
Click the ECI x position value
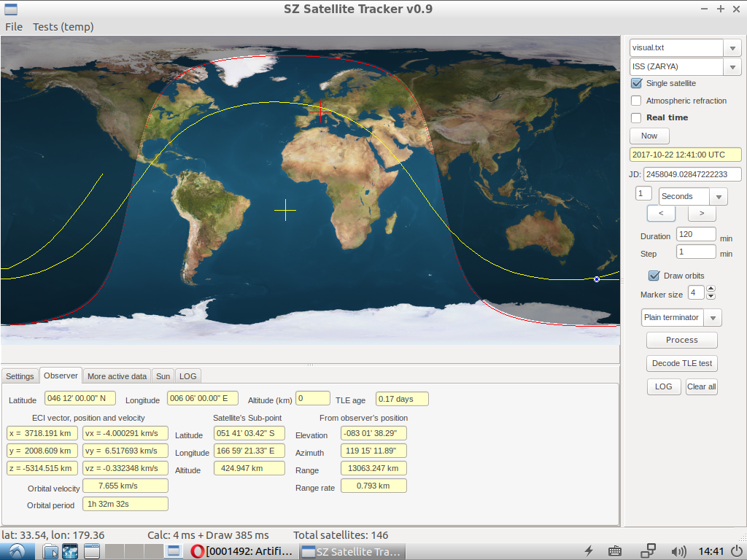(x=42, y=433)
